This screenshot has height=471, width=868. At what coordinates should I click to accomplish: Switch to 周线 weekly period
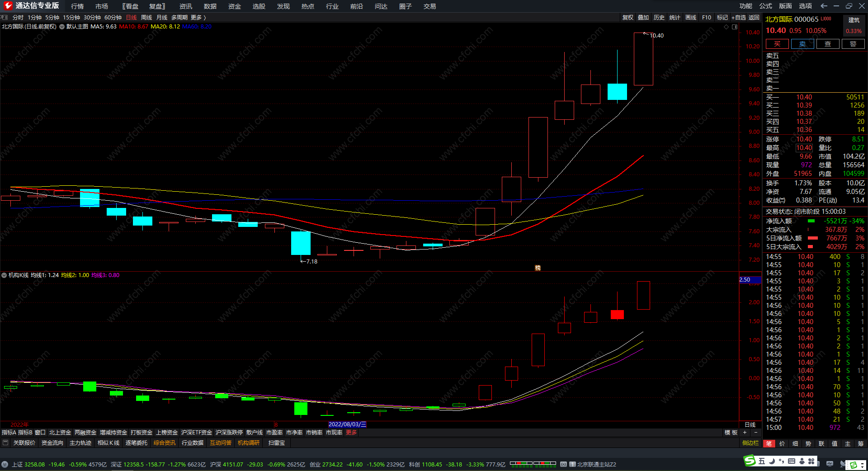point(146,17)
